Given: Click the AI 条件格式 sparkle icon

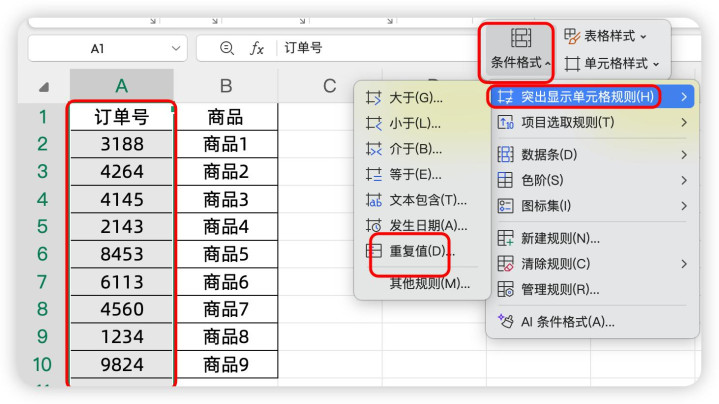Looking at the screenshot, I should point(505,321).
